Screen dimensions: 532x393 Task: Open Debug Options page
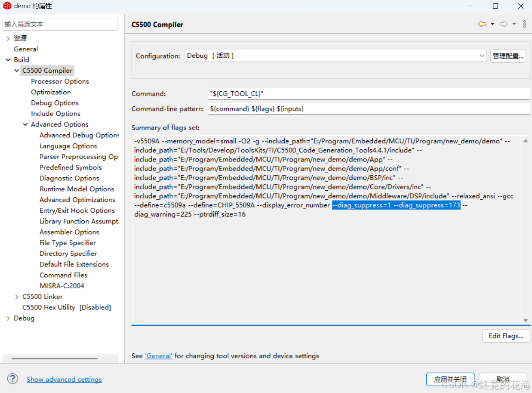[55, 103]
